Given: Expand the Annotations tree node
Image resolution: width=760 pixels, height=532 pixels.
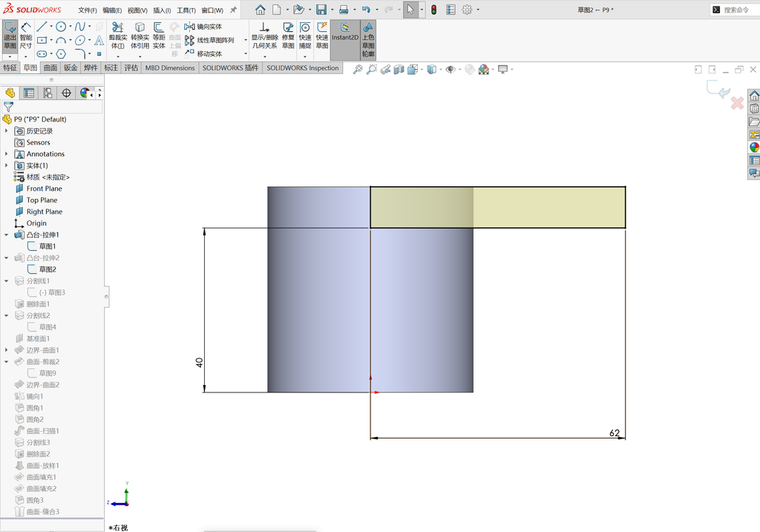Looking at the screenshot, I should [x=6, y=154].
